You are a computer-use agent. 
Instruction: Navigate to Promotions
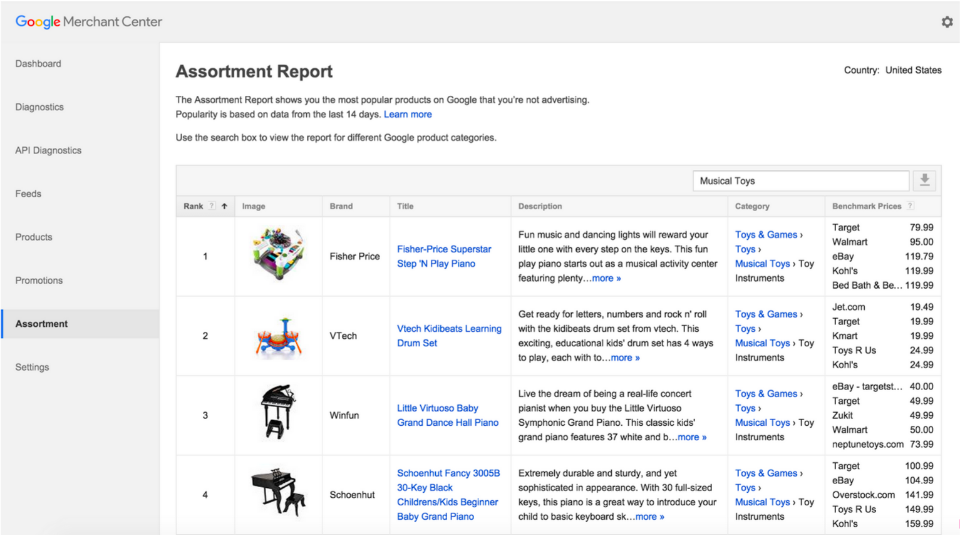[39, 280]
